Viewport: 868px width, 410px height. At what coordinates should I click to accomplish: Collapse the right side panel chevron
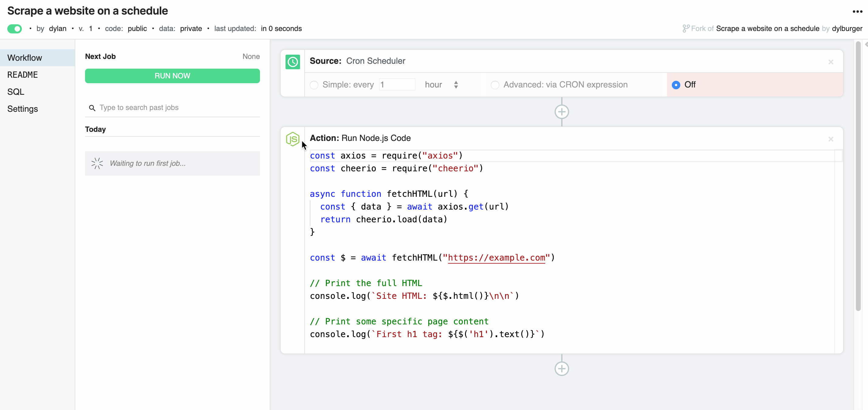[865, 44]
